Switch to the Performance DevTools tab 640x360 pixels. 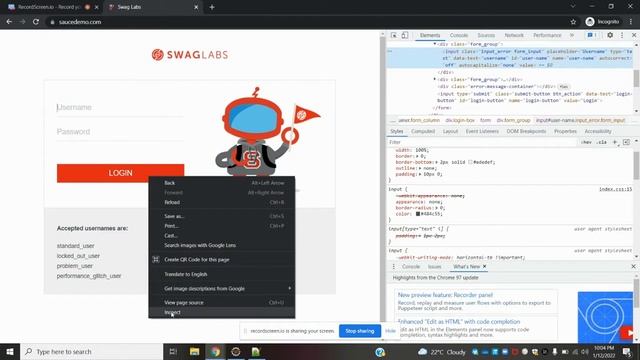pyautogui.click(x=547, y=36)
